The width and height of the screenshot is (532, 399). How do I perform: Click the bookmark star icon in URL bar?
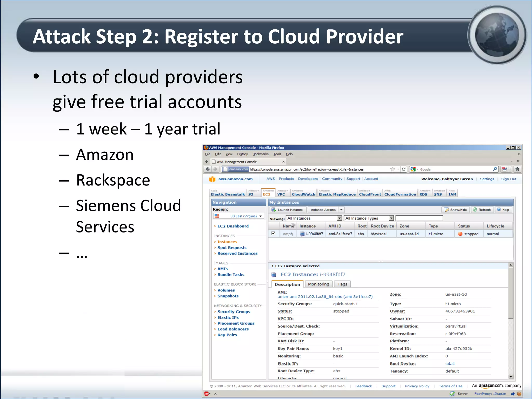pos(393,169)
